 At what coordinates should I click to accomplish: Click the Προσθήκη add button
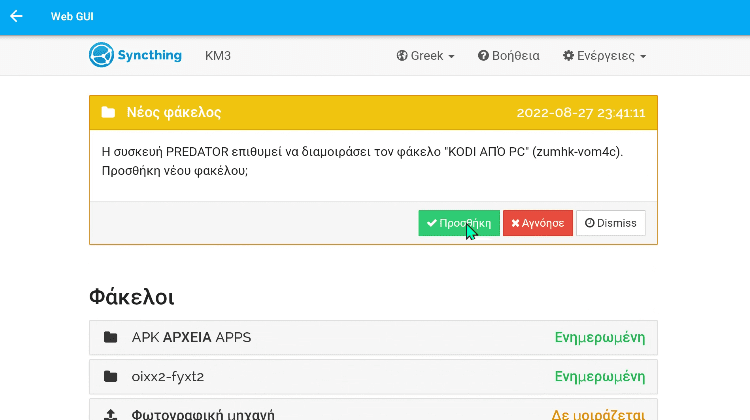click(x=459, y=223)
